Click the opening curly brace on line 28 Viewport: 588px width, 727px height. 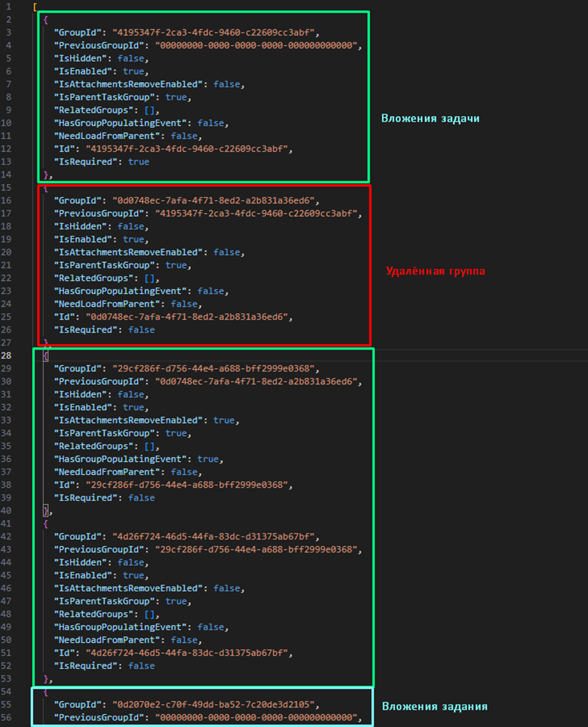pyautogui.click(x=46, y=355)
